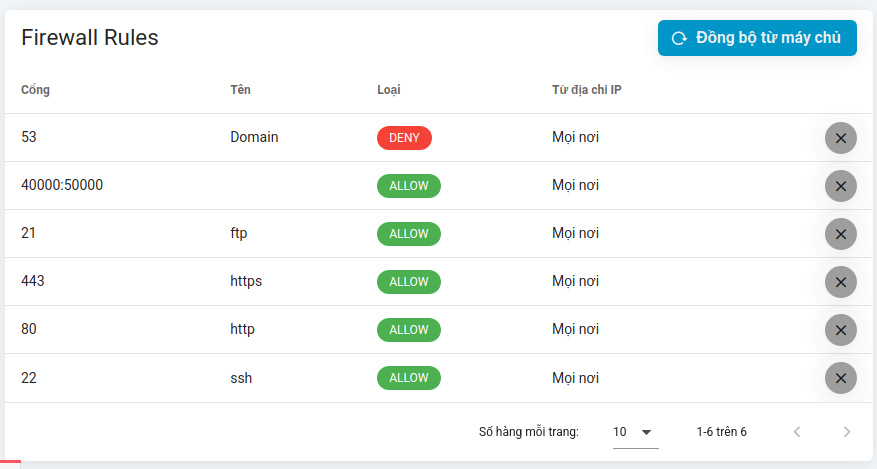This screenshot has width=877, height=469.
Task: Delete the http port 80 rule
Action: 840,330
